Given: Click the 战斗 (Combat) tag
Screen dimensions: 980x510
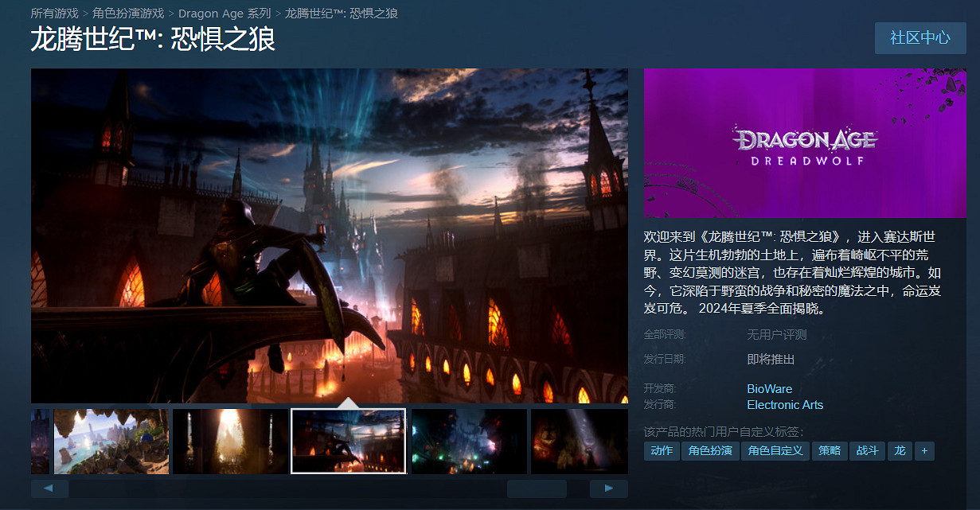Looking at the screenshot, I should point(867,450).
